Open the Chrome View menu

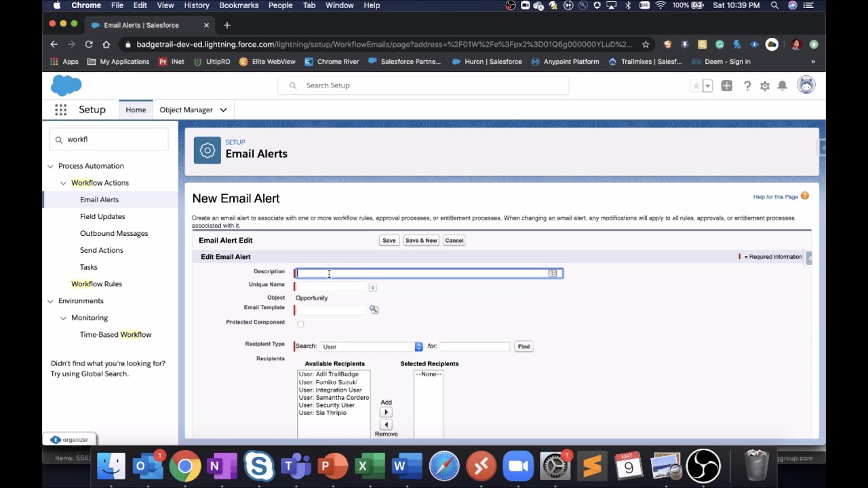(x=165, y=5)
